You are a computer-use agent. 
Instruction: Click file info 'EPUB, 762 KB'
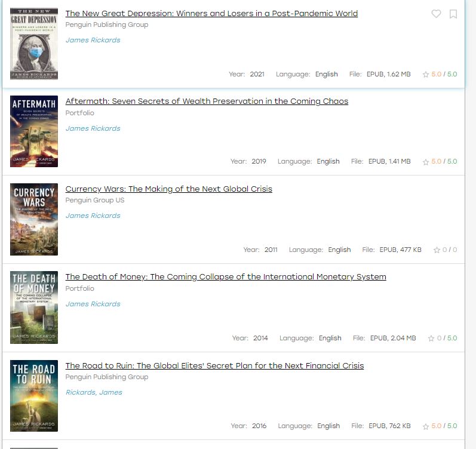(389, 426)
